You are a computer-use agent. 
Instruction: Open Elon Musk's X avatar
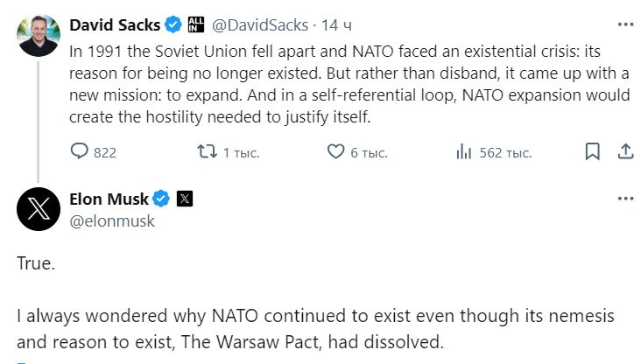[38, 208]
